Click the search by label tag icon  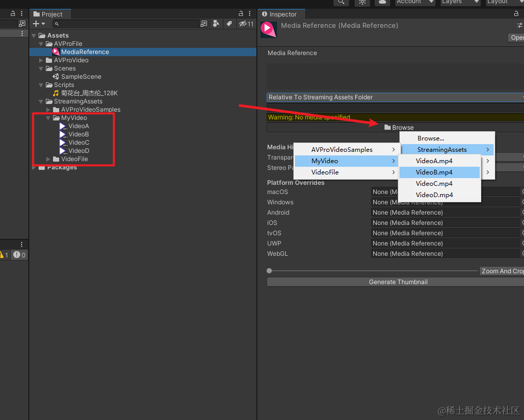[229, 24]
